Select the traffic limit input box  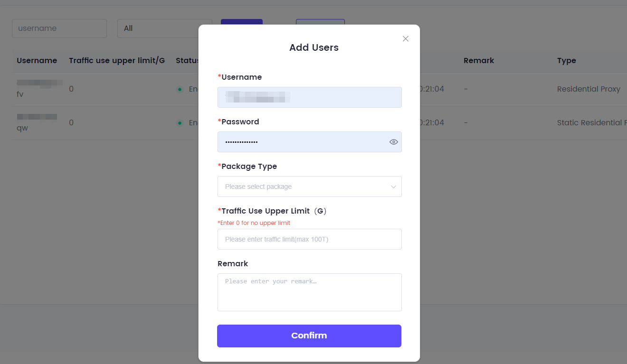309,239
